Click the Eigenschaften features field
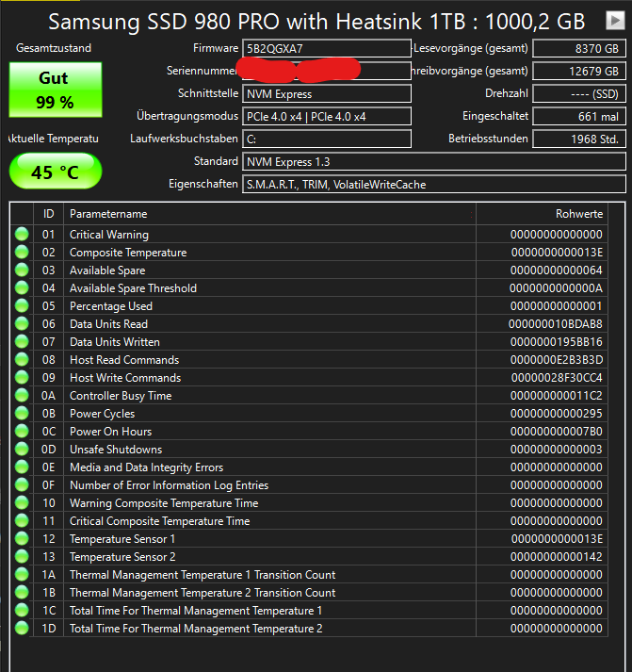The image size is (632, 672). 434,185
